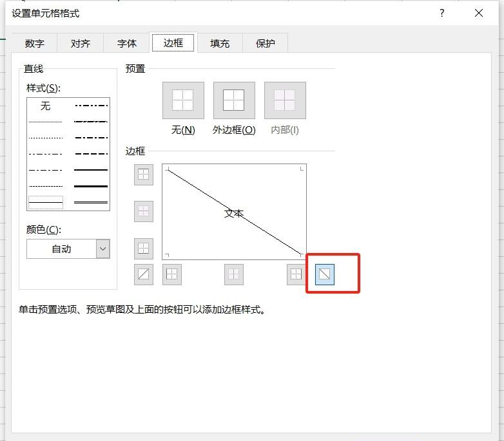Select the thin dash-dot-dot line style
This screenshot has height=441, width=504.
coord(45,154)
